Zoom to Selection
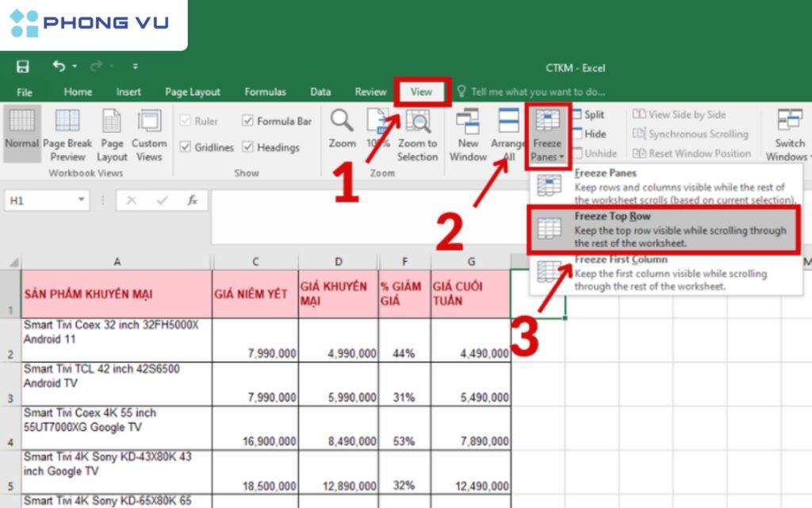 point(417,135)
